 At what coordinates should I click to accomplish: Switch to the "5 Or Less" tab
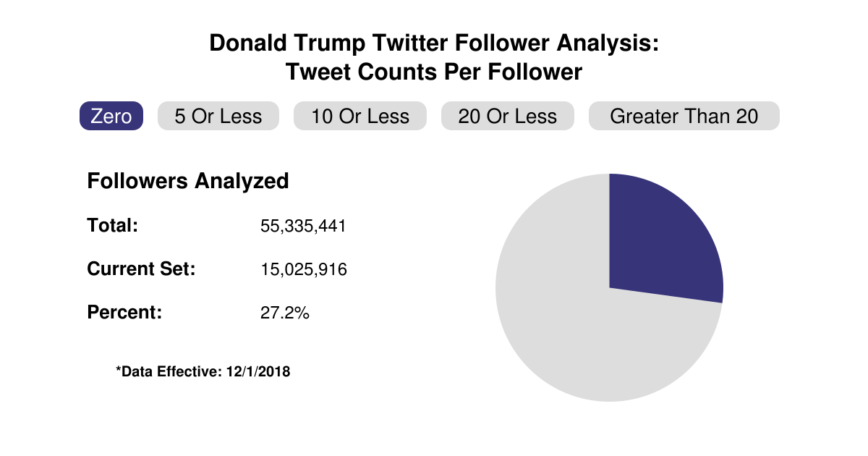(218, 116)
